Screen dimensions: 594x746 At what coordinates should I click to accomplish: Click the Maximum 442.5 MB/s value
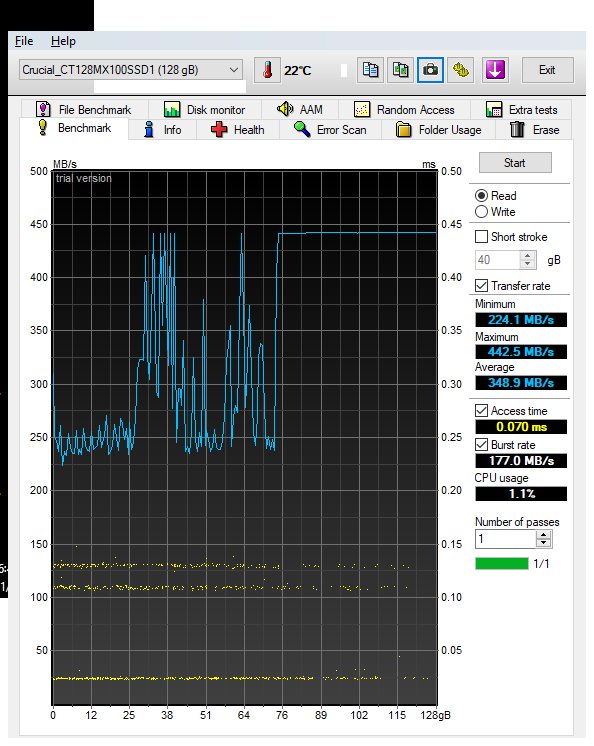click(521, 352)
